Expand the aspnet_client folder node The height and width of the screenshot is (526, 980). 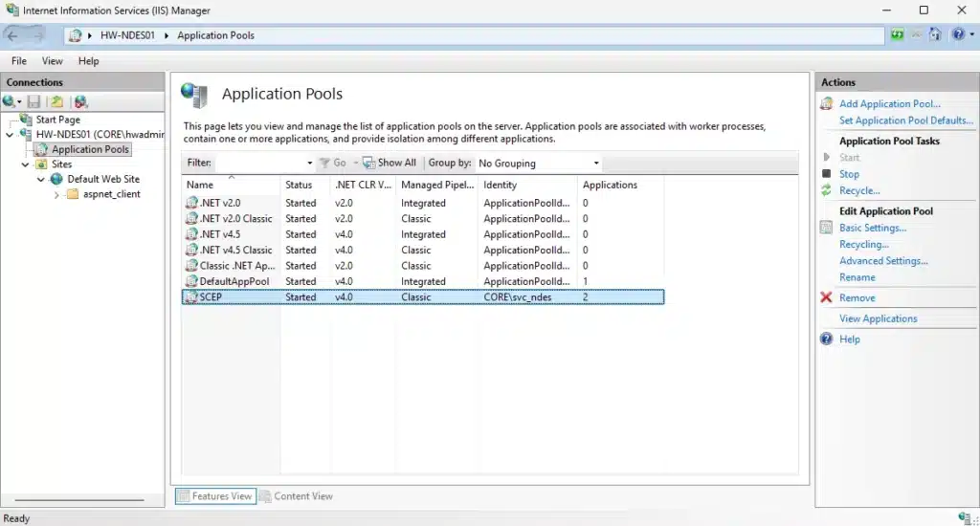tap(56, 194)
